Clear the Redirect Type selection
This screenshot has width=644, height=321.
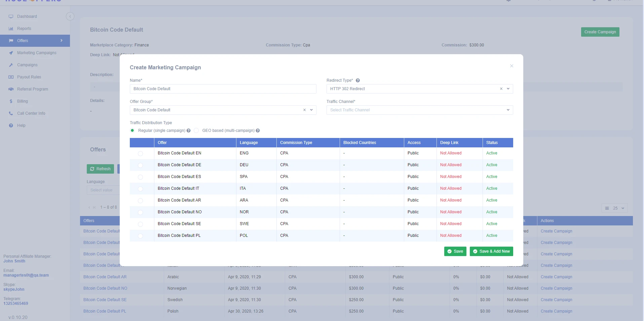click(501, 89)
